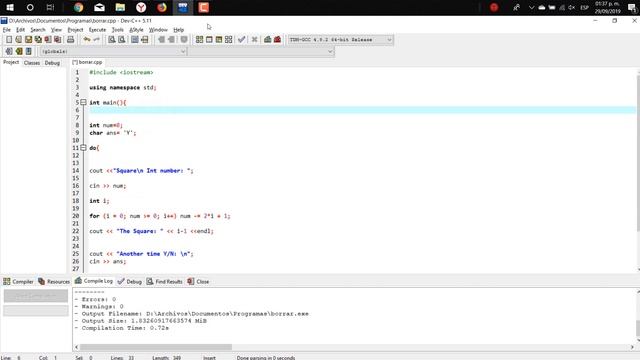
Task: Open the Tools menu
Action: pyautogui.click(x=118, y=30)
